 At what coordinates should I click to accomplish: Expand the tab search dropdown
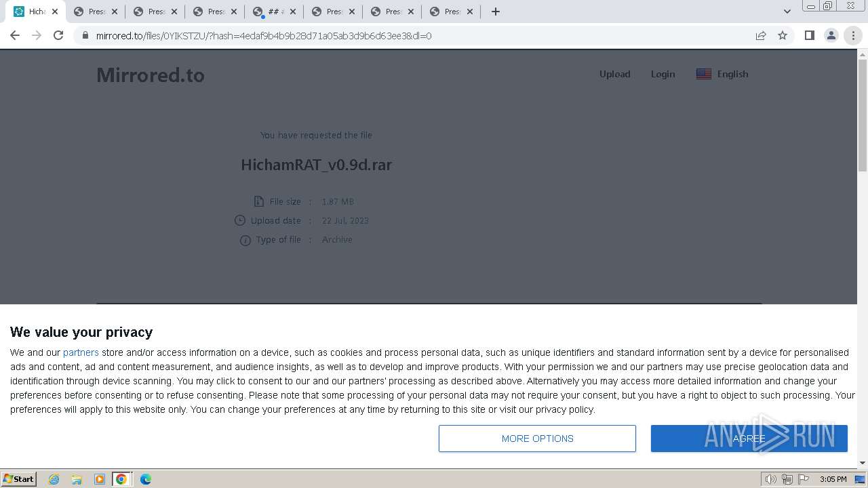787,12
